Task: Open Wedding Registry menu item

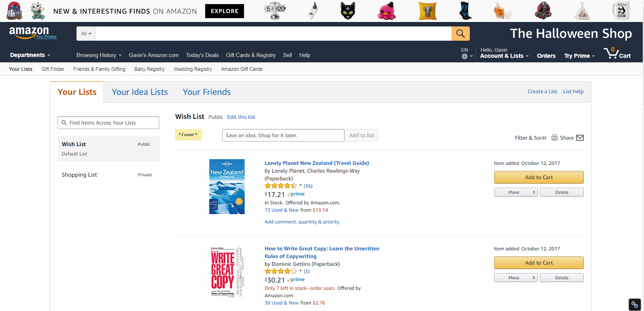Action: 193,69
